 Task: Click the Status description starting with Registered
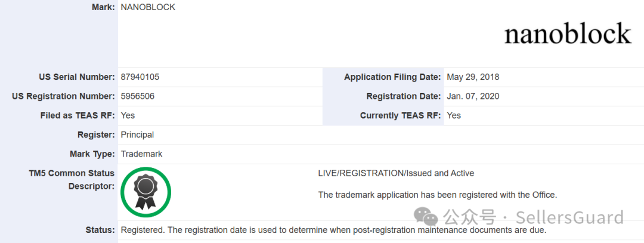[x=333, y=230]
